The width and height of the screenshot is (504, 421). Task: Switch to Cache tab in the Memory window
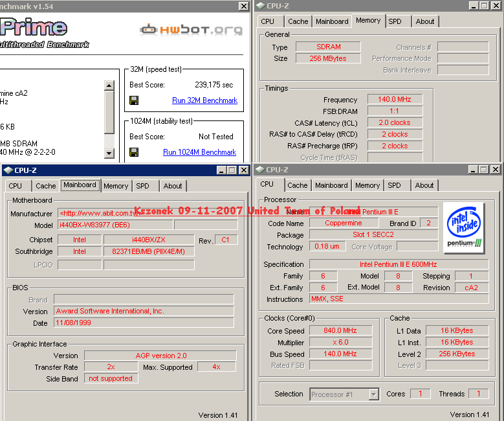pos(298,21)
